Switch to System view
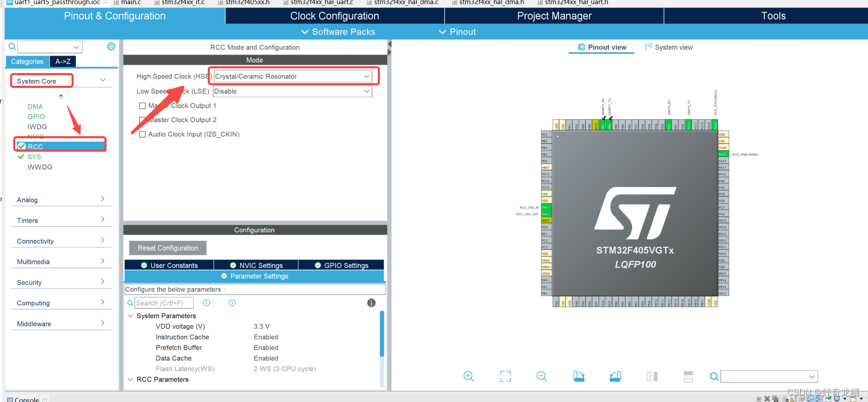 pyautogui.click(x=668, y=47)
